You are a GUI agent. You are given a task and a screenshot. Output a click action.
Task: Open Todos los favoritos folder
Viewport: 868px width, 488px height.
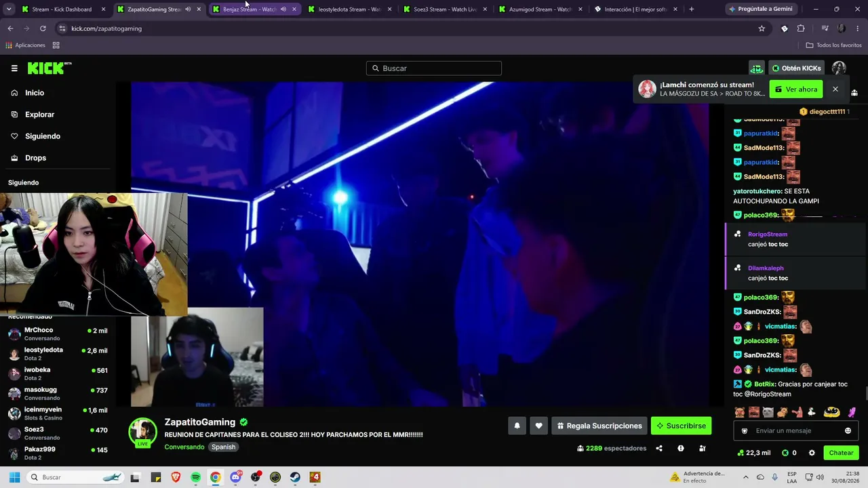coord(834,45)
